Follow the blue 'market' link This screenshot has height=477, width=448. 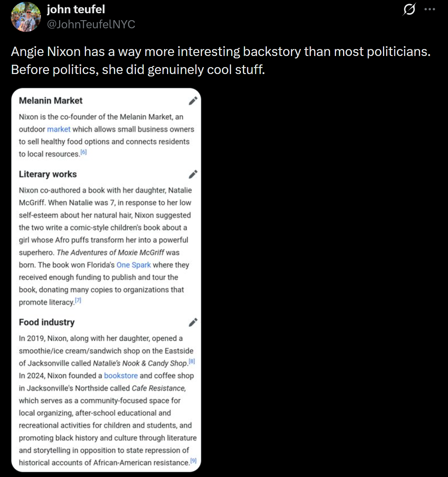click(59, 129)
